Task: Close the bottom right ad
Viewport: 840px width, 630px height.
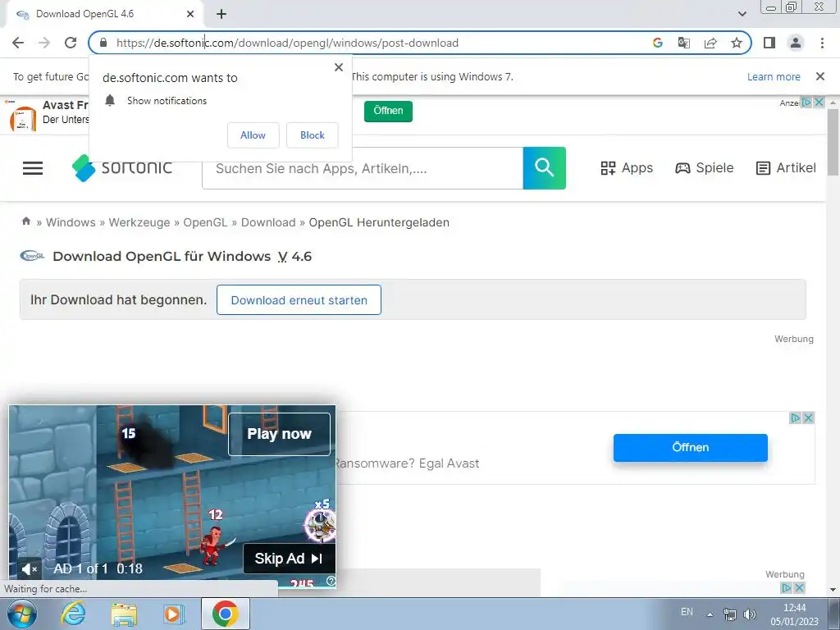Action: click(799, 588)
